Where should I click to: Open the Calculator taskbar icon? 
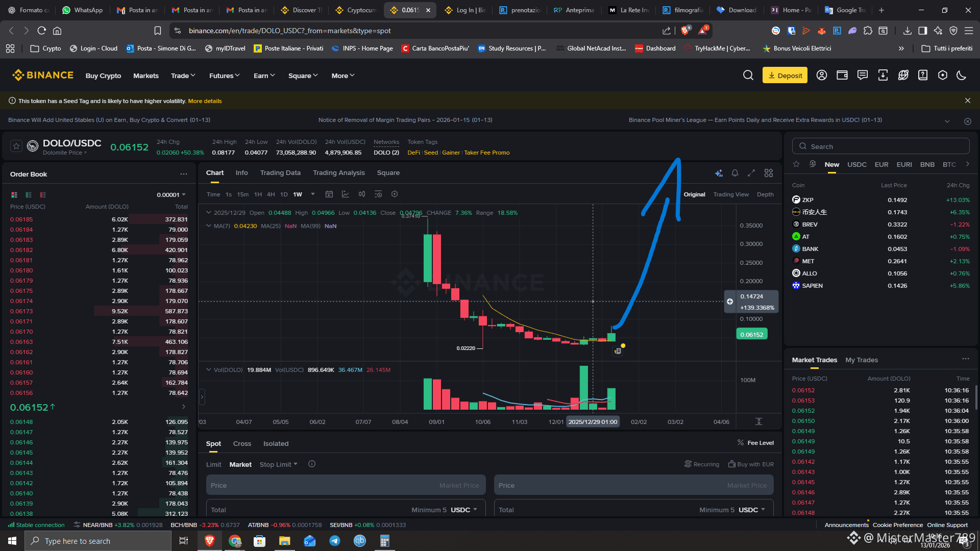385,541
